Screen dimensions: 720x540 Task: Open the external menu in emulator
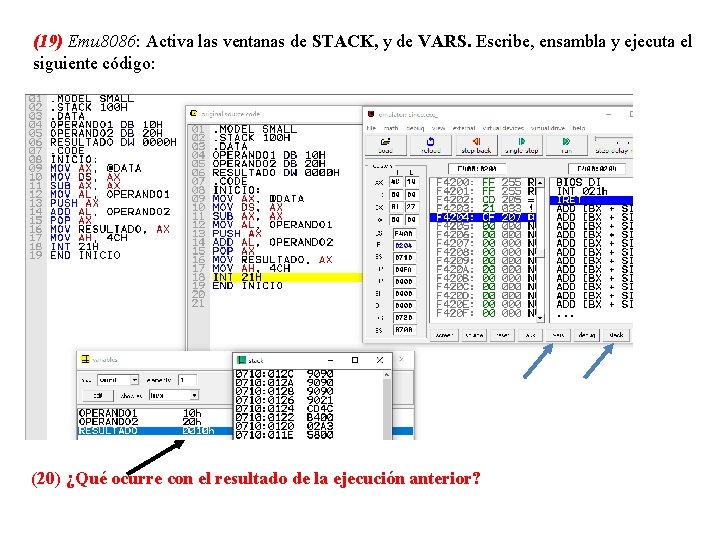(464, 128)
